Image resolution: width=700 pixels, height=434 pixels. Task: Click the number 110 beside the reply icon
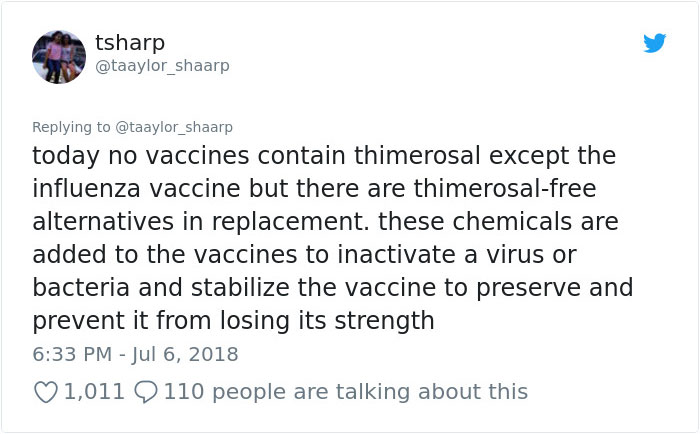tap(184, 391)
